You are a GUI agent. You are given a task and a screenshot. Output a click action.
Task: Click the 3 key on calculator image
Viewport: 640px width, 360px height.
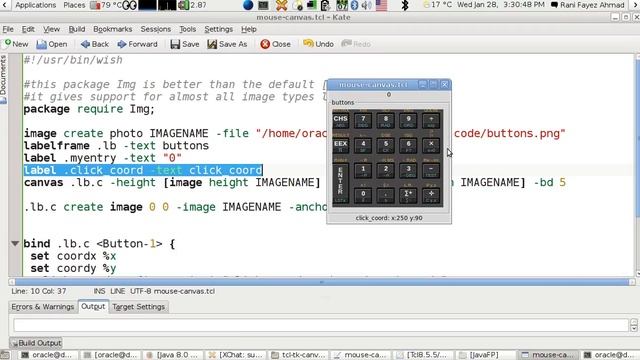pyautogui.click(x=408, y=170)
